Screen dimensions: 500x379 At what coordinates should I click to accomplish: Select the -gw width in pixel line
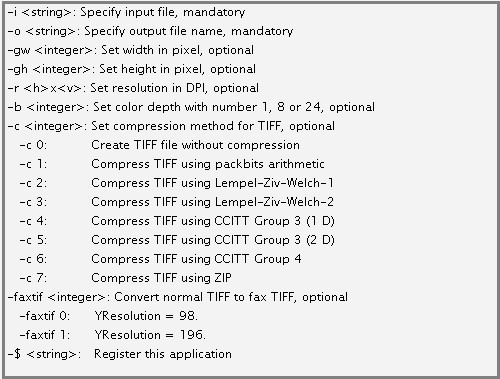131,50
